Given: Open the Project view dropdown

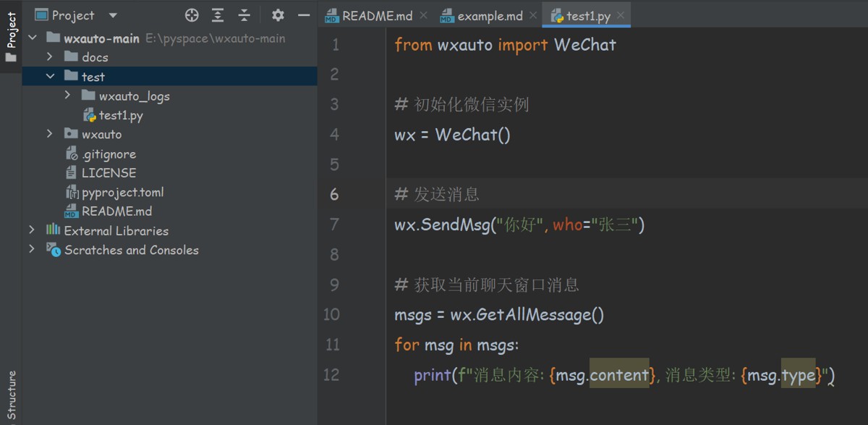Looking at the screenshot, I should tap(112, 15).
